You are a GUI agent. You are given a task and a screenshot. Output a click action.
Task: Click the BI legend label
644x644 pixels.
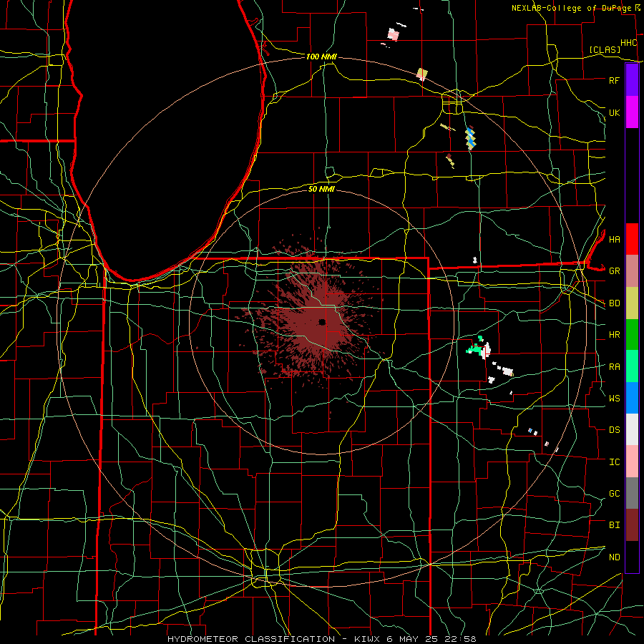[614, 525]
